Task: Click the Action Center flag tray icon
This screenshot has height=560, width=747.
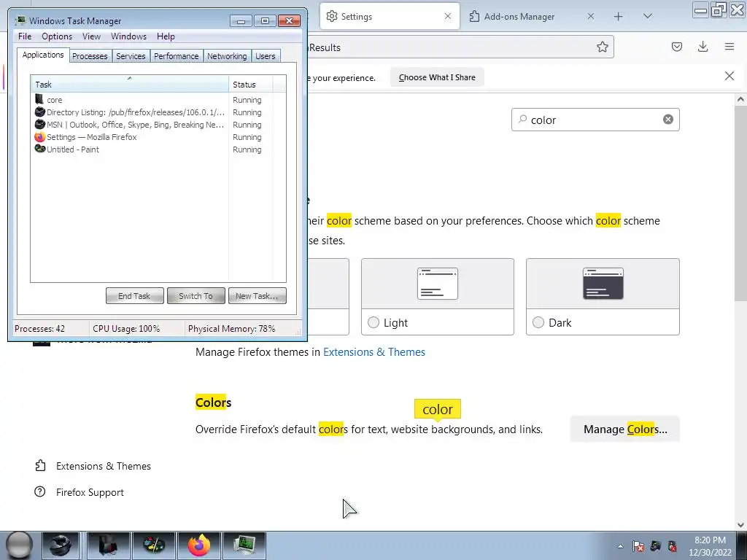Action: (638, 546)
